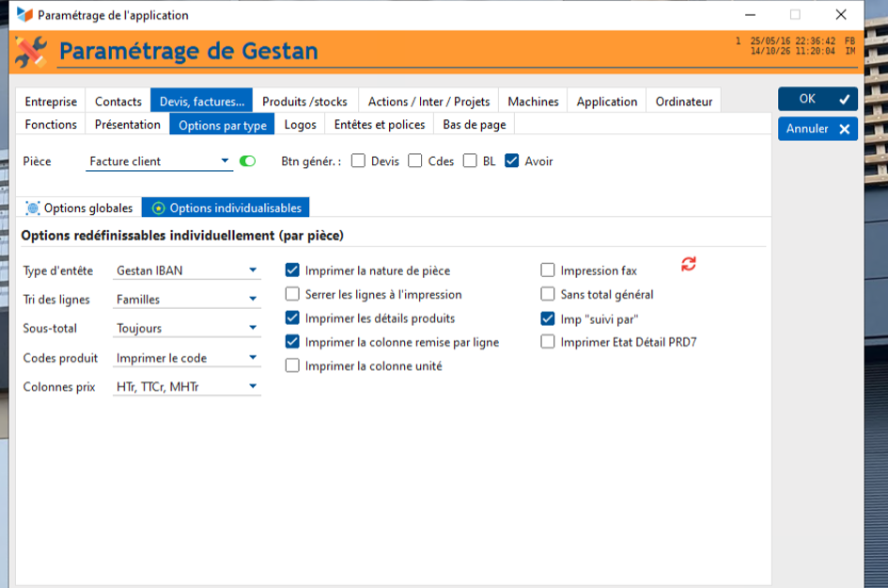Switch to the Produits /stocks tab
Viewport: 888px width, 588px height.
[x=304, y=101]
